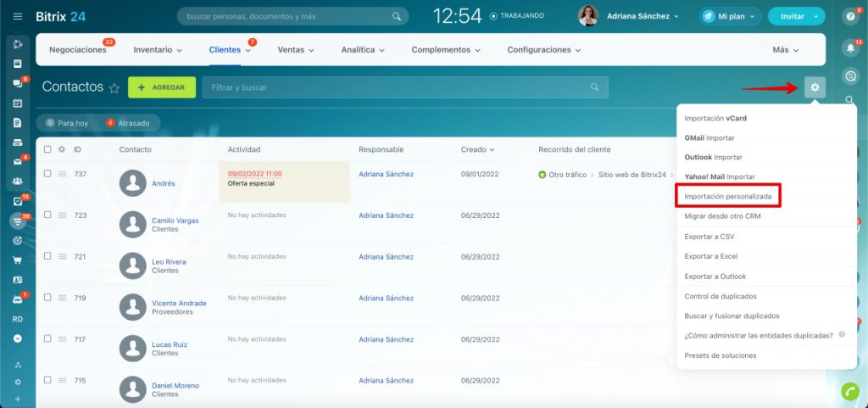Check the checkbox for contact 737
Viewport: 868px width, 408px height.
48,174
